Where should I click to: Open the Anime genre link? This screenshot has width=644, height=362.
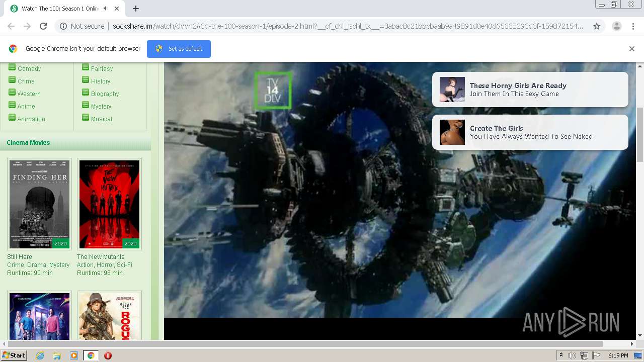(x=26, y=107)
